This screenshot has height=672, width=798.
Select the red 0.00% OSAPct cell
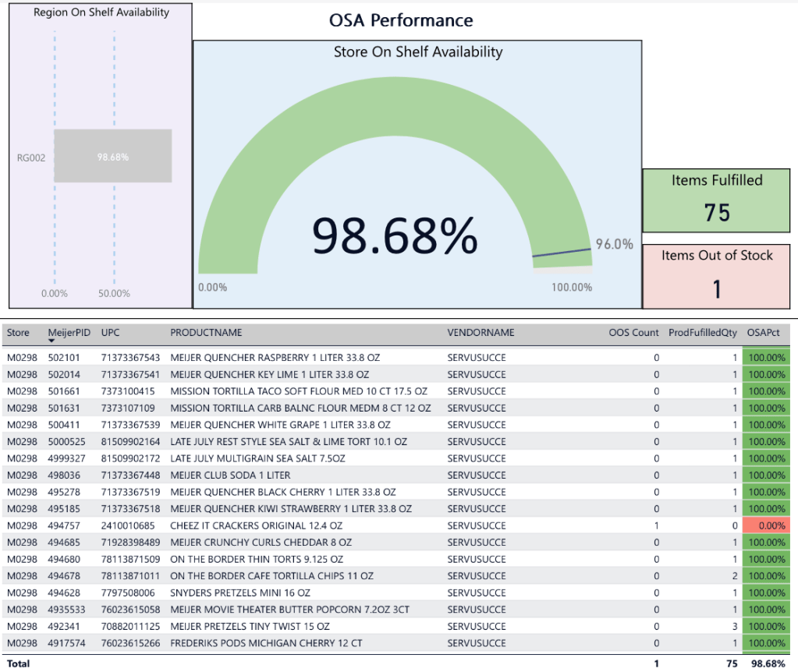point(767,525)
